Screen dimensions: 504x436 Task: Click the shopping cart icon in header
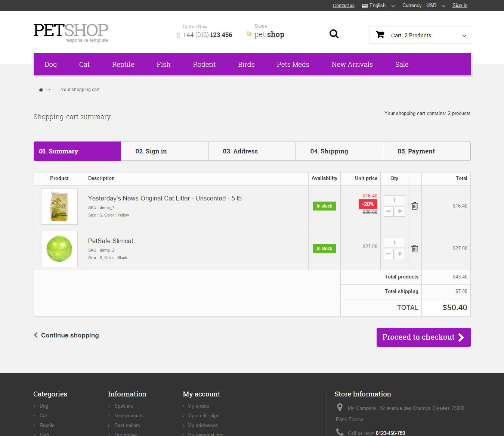pos(380,35)
